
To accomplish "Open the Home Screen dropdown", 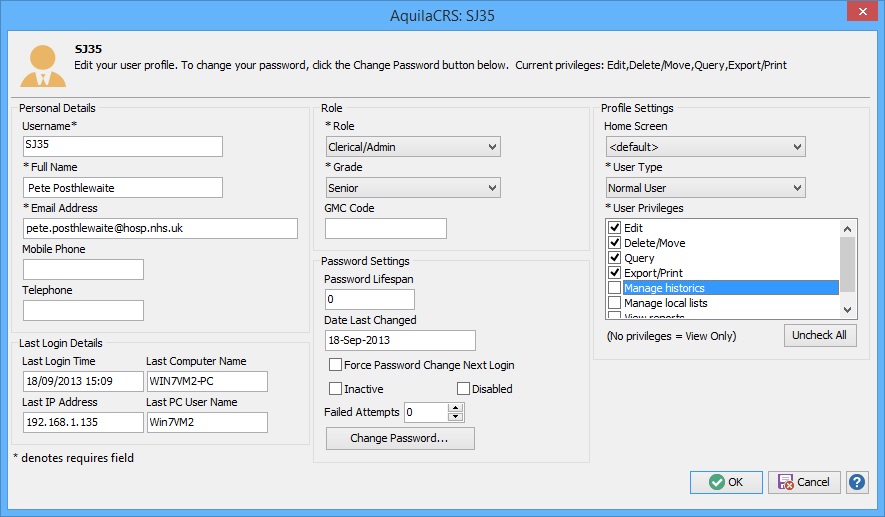I will point(705,147).
